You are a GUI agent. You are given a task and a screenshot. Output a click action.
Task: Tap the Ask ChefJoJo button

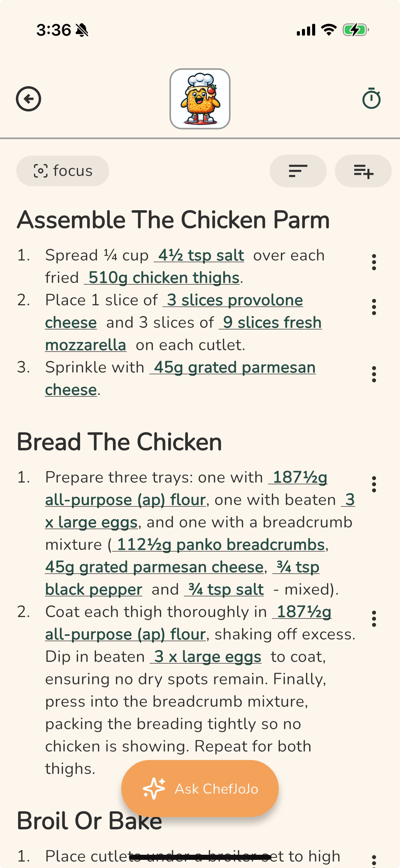pos(200,789)
